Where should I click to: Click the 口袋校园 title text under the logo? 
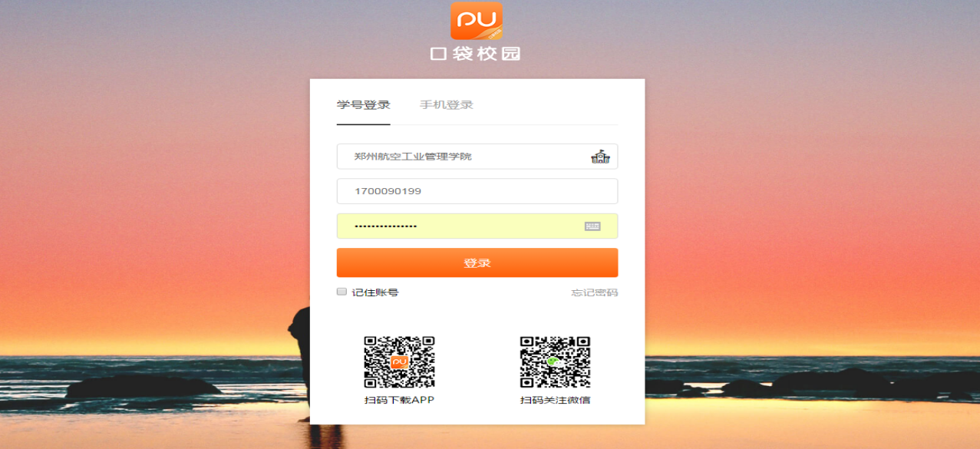[476, 54]
